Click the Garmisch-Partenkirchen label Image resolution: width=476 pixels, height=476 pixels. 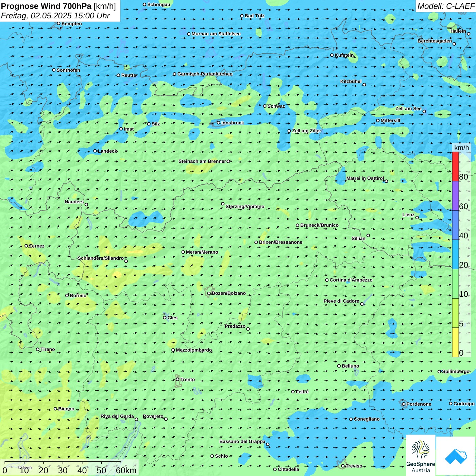[205, 74]
